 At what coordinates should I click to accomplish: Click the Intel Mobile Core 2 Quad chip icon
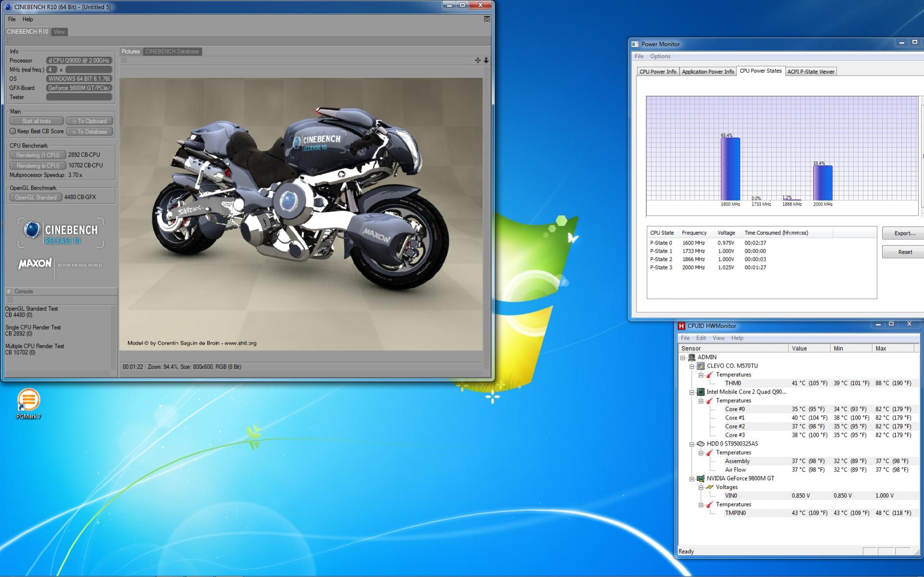point(701,392)
